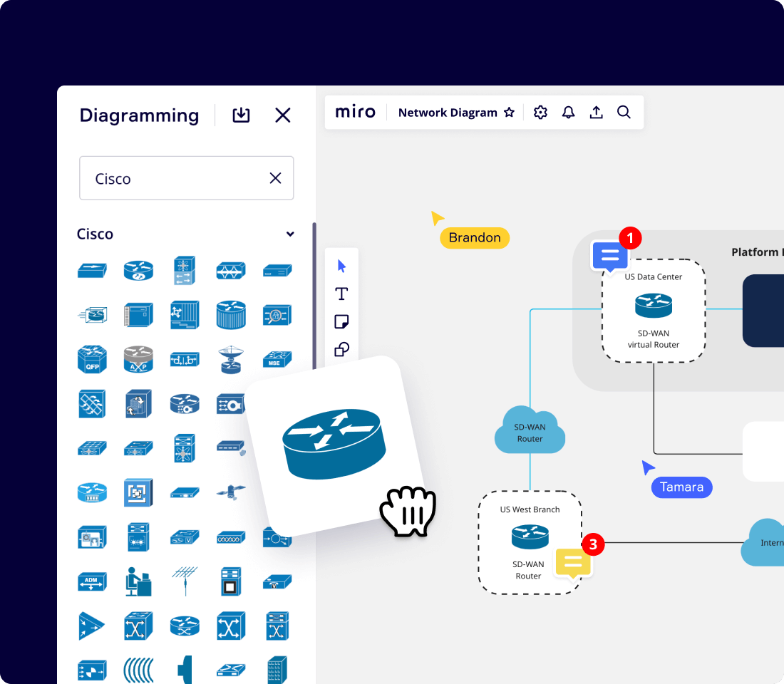Pick the wireless waves Cisco icon
Image resolution: width=784 pixels, height=684 pixels.
pyautogui.click(x=138, y=670)
